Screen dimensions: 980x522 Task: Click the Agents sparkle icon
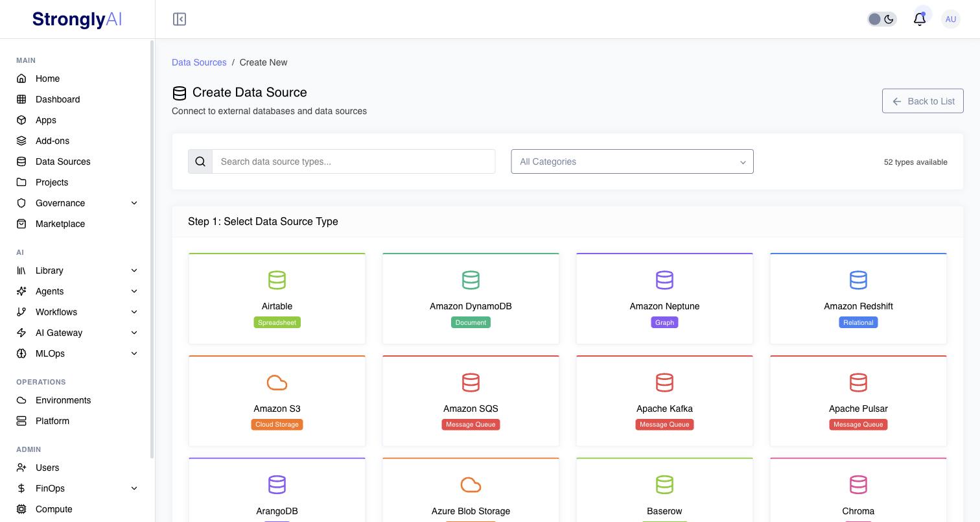tap(21, 291)
